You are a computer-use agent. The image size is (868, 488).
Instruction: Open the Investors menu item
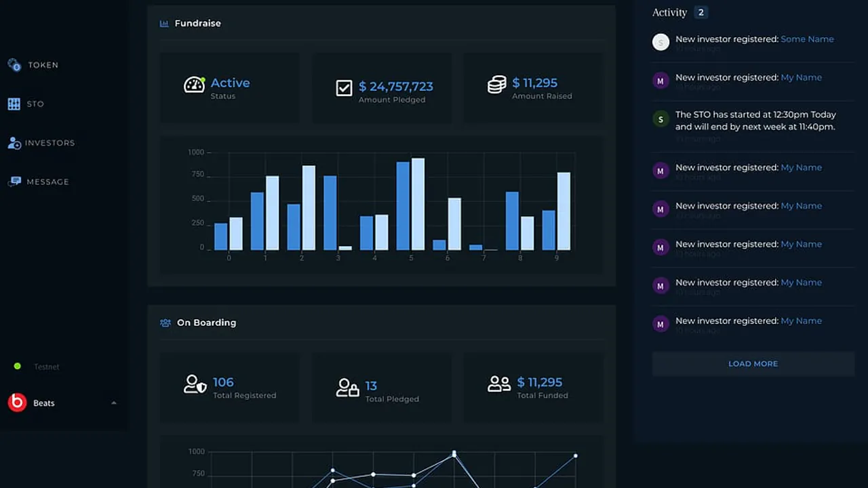point(50,143)
